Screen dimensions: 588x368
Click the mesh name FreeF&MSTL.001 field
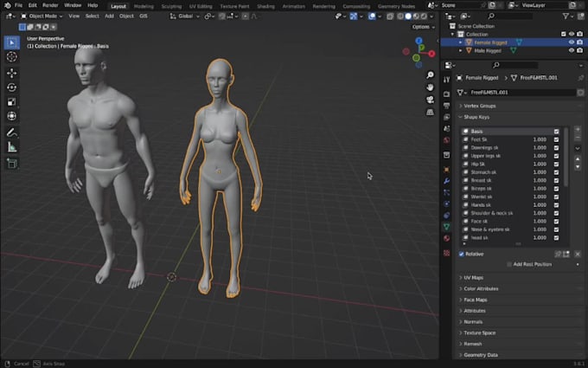[x=521, y=93]
